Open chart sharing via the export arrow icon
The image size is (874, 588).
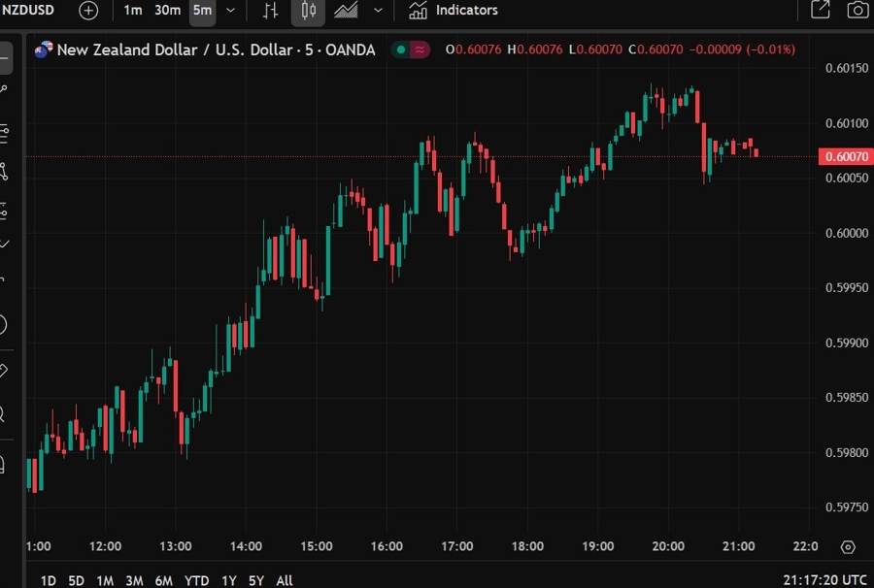(821, 10)
